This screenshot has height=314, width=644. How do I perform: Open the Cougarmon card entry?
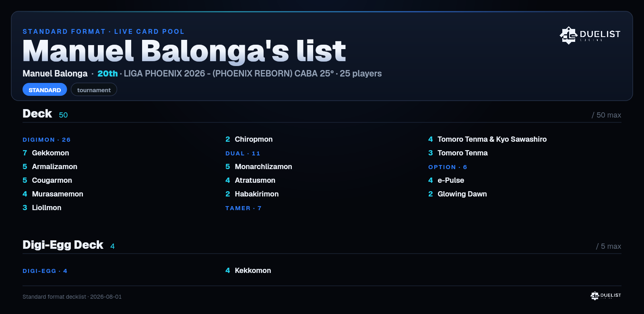click(47, 180)
